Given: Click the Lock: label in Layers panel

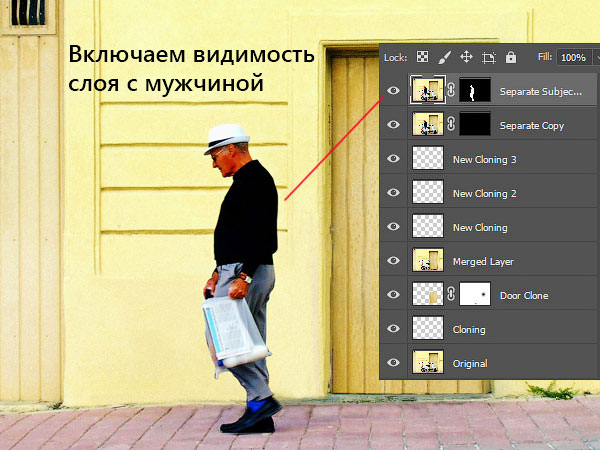Looking at the screenshot, I should click(395, 57).
